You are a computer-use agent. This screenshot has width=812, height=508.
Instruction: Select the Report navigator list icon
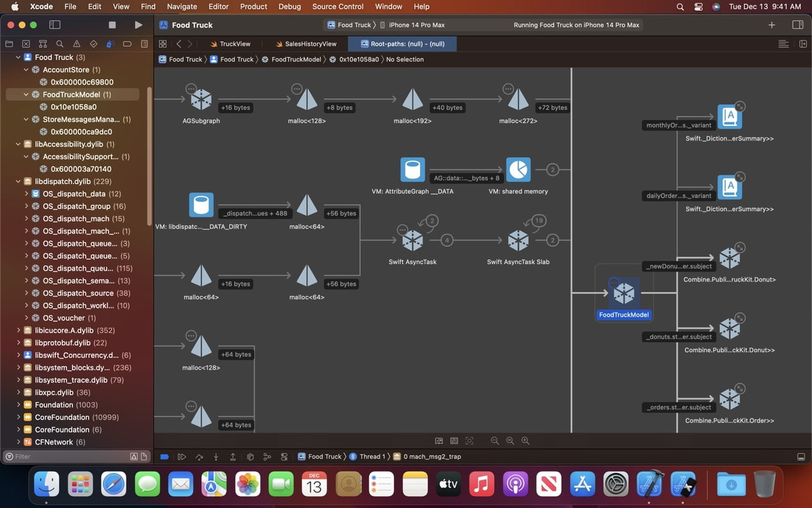[x=144, y=43]
